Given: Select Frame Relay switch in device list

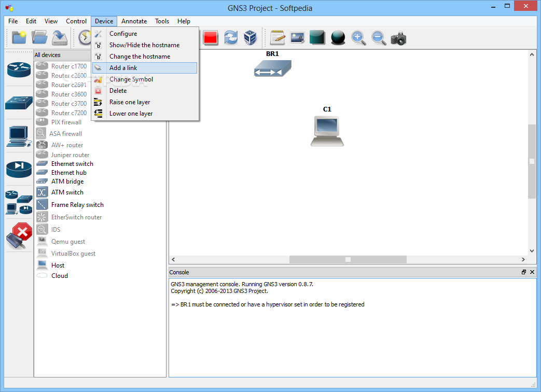Looking at the screenshot, I should coord(77,204).
